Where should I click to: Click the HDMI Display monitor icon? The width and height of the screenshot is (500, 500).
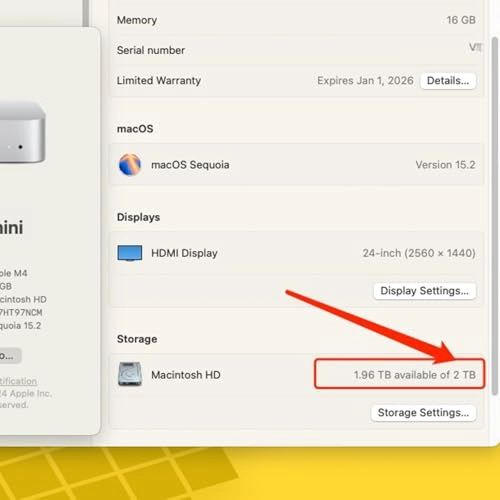[130, 253]
